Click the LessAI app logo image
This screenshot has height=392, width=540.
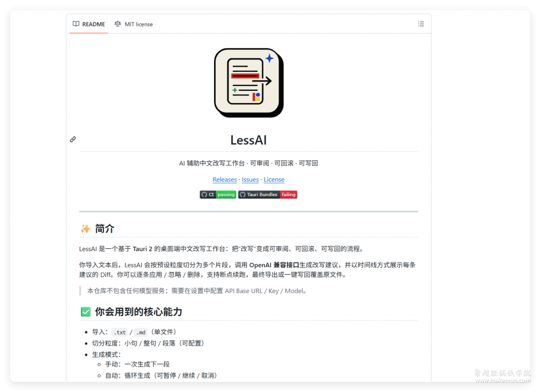[x=248, y=83]
